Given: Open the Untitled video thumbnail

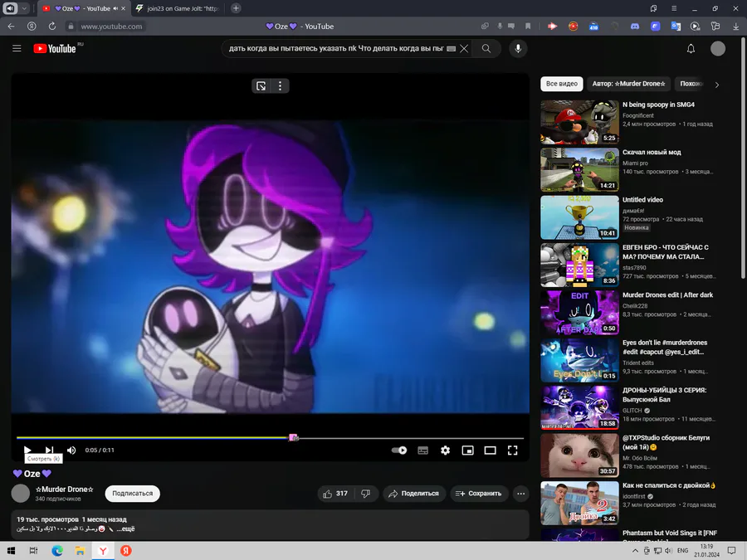Looking at the screenshot, I should pyautogui.click(x=580, y=217).
